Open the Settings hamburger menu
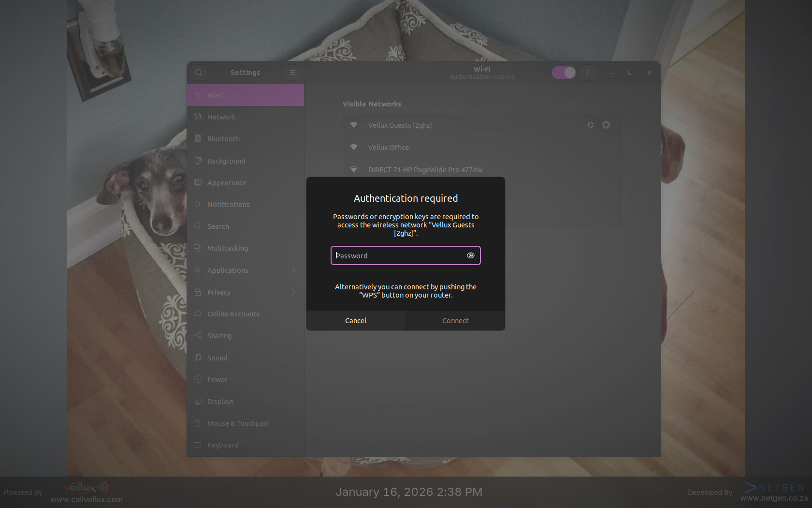Viewport: 812px width, 508px height. (292, 73)
